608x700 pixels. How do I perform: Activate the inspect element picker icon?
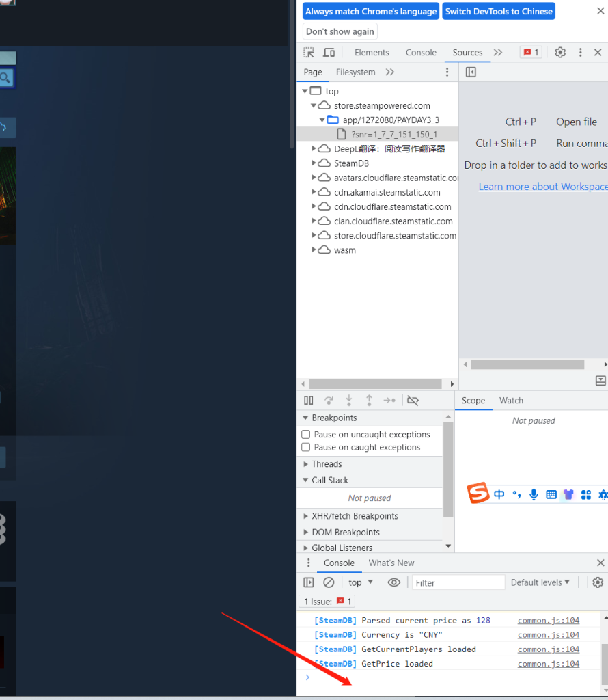(309, 53)
